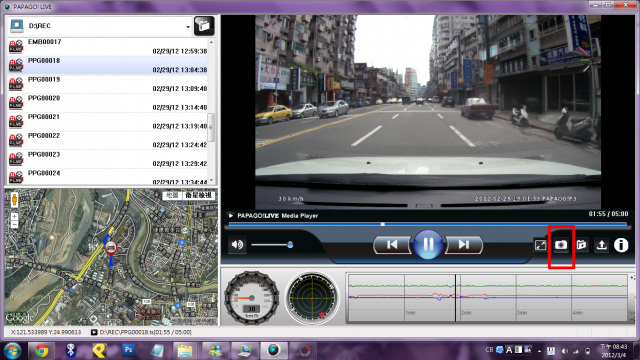Open folder browse button next to D:\REC
Screen dimensions: 640x360
coord(204,26)
